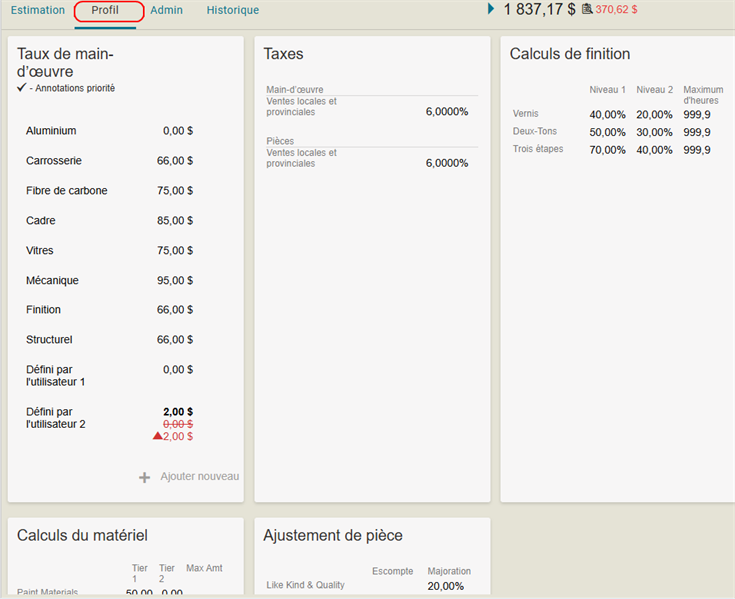Click the Mécanique rate 95,00 $

coord(175,281)
